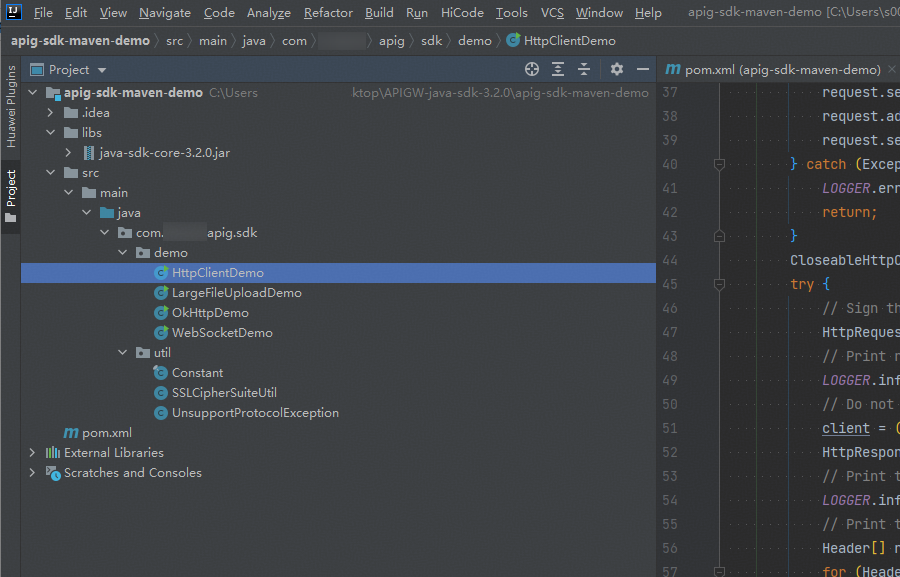Expand the .idea folder

(51, 113)
